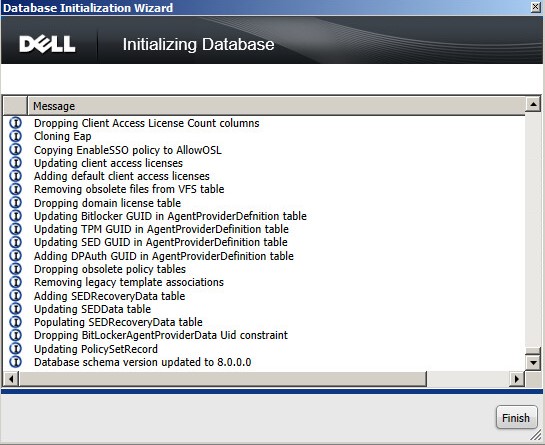Click vertical scrollbar down arrow

(532, 363)
